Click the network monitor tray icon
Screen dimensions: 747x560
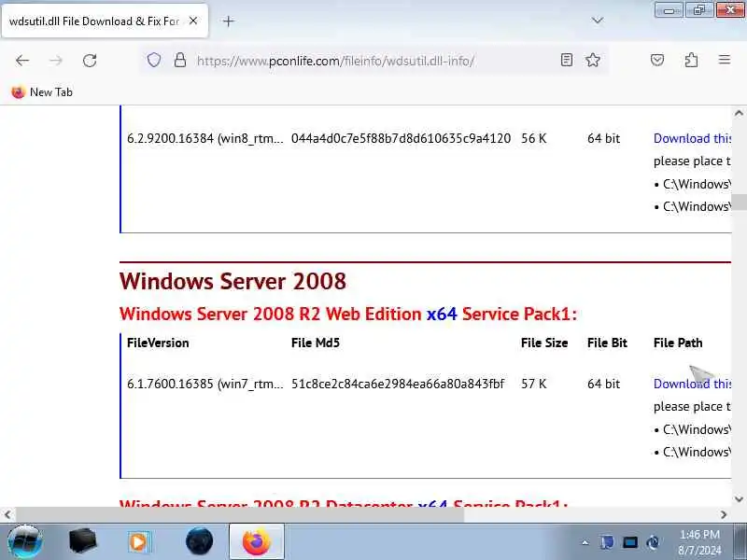coord(629,542)
